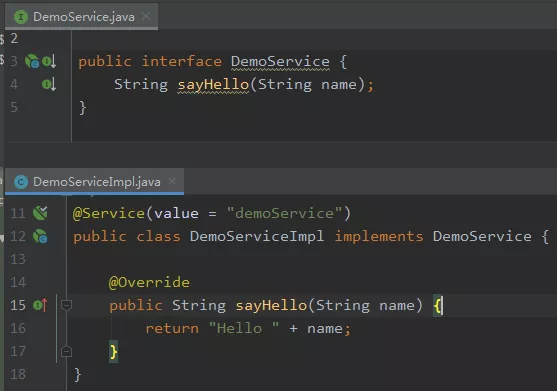Close the DemoServiceImpl.java tab
The image size is (557, 391).
pyautogui.click(x=172, y=181)
